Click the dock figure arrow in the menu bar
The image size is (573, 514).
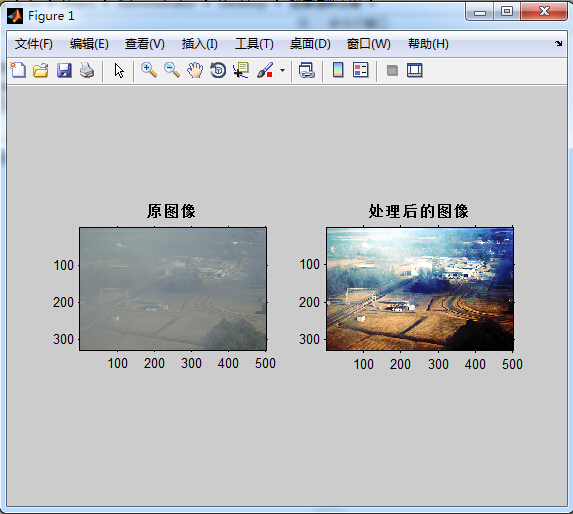point(558,43)
